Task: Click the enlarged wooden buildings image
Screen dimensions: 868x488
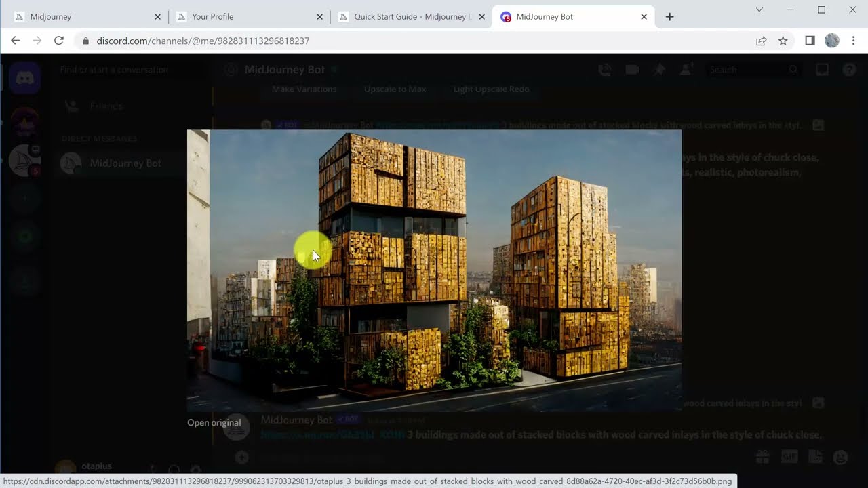Action: coord(434,270)
